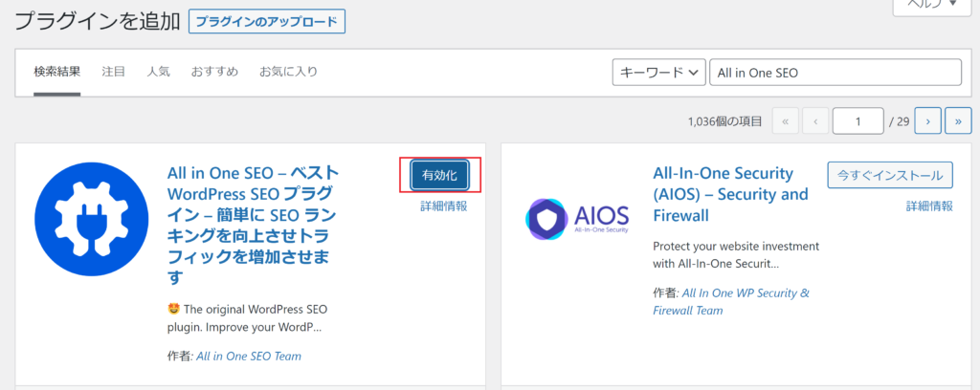Click the '/ 29' total pages text
The width and height of the screenshot is (980, 390).
pyautogui.click(x=900, y=121)
